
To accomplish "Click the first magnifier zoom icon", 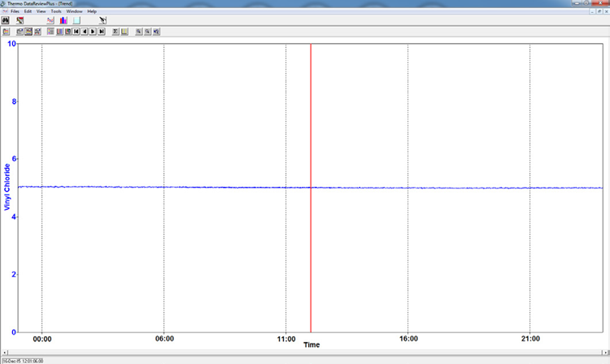I will pyautogui.click(x=139, y=32).
